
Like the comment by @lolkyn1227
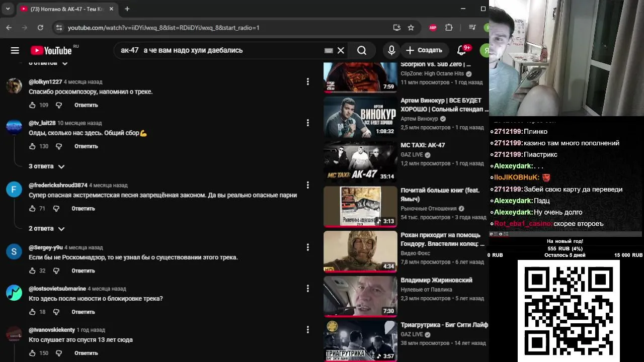pyautogui.click(x=32, y=105)
